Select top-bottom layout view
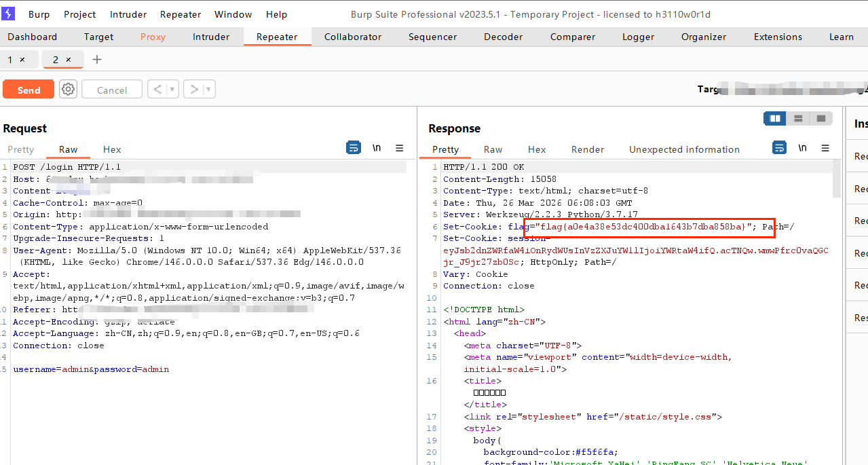868x465 pixels. point(798,119)
